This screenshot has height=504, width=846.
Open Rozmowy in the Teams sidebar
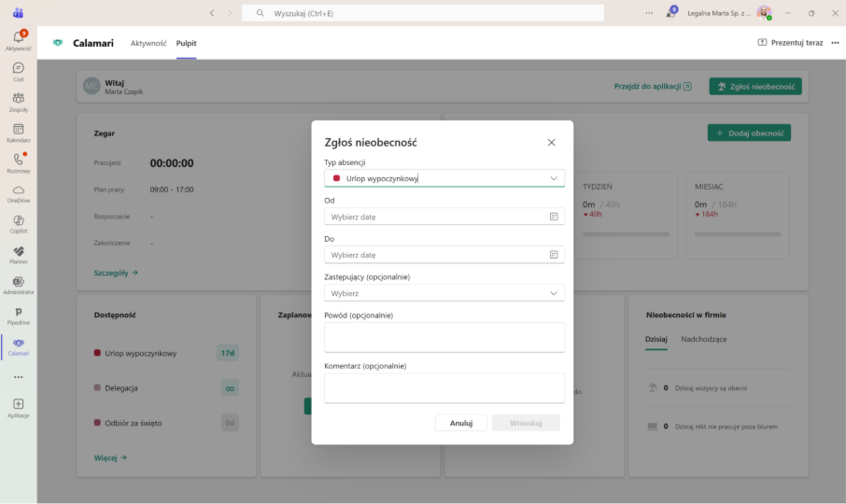click(19, 163)
